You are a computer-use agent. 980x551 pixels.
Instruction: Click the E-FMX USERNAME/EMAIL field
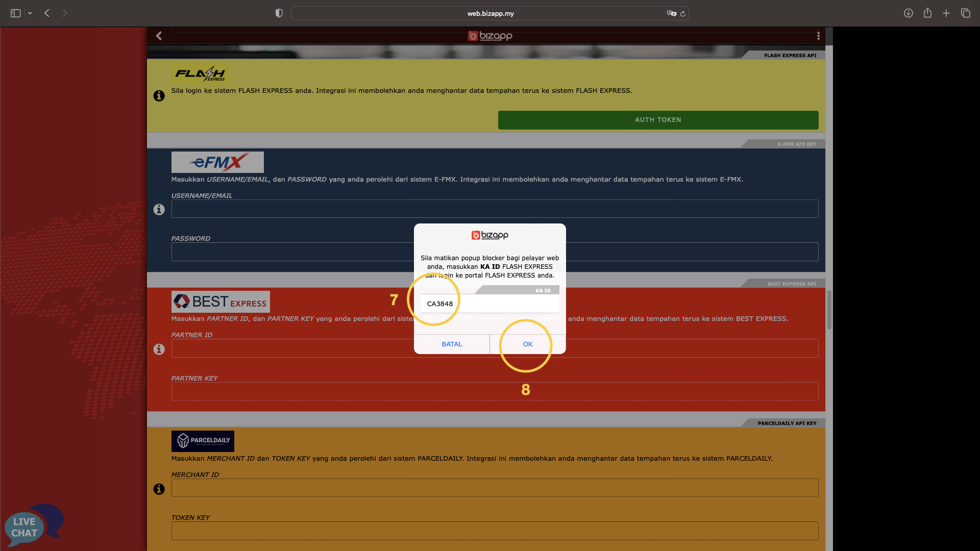[x=495, y=209]
